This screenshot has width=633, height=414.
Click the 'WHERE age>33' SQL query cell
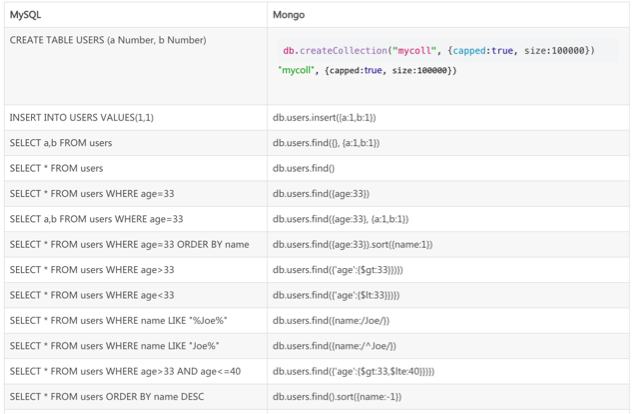click(x=92, y=269)
